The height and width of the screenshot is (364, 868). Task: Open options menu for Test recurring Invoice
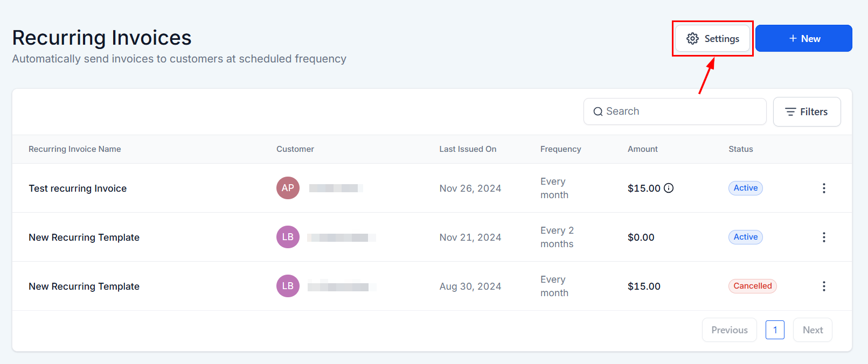pos(823,188)
